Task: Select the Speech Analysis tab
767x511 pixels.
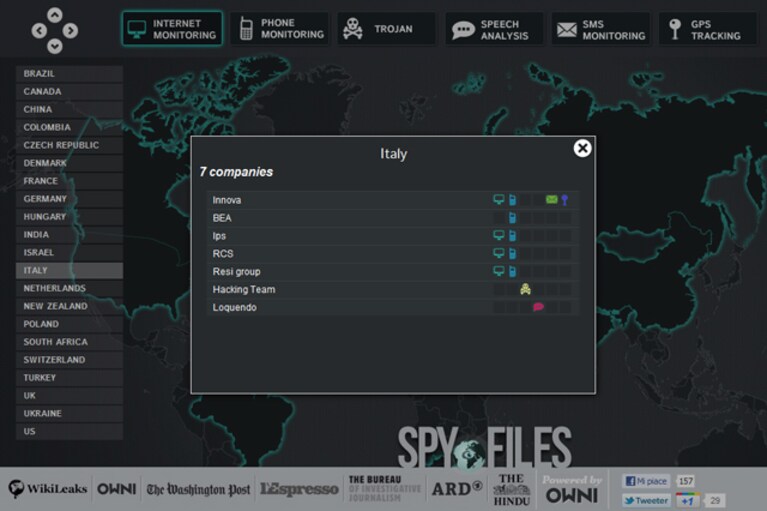Action: point(494,29)
